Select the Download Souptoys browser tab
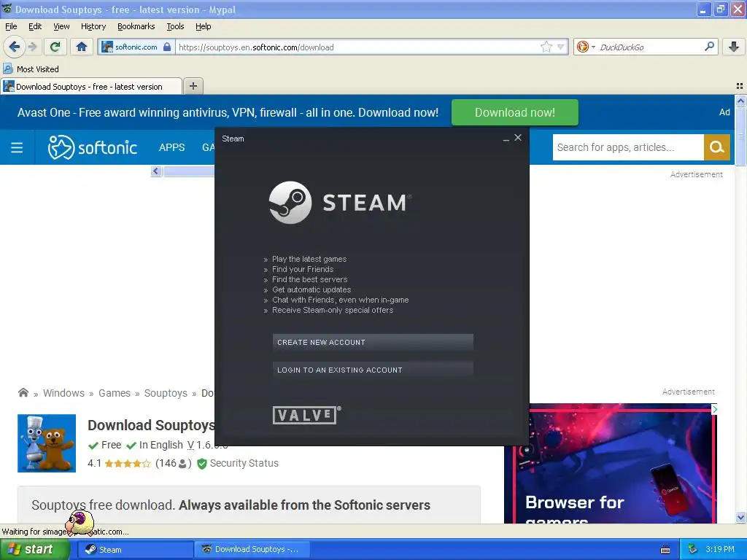Screen dimensions: 747x560 [x=91, y=87]
